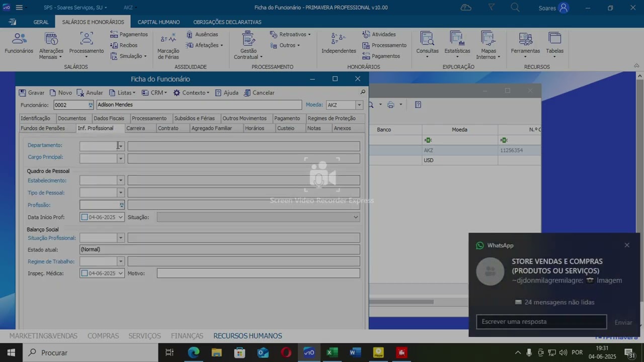Screen dimensions: 644x362
Task: Click the horizontal scrollbar in background window
Action: (x=401, y=302)
